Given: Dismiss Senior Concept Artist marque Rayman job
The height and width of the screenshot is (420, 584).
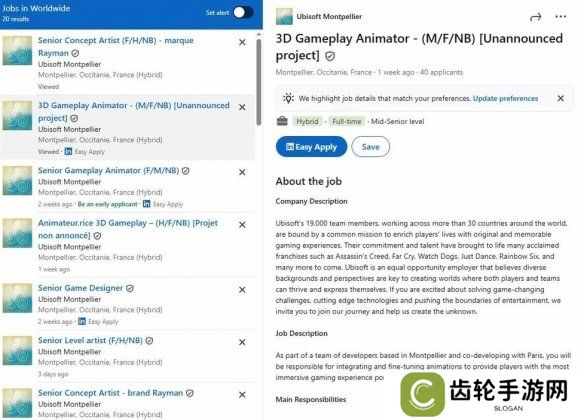Looking at the screenshot, I should coord(242,42).
